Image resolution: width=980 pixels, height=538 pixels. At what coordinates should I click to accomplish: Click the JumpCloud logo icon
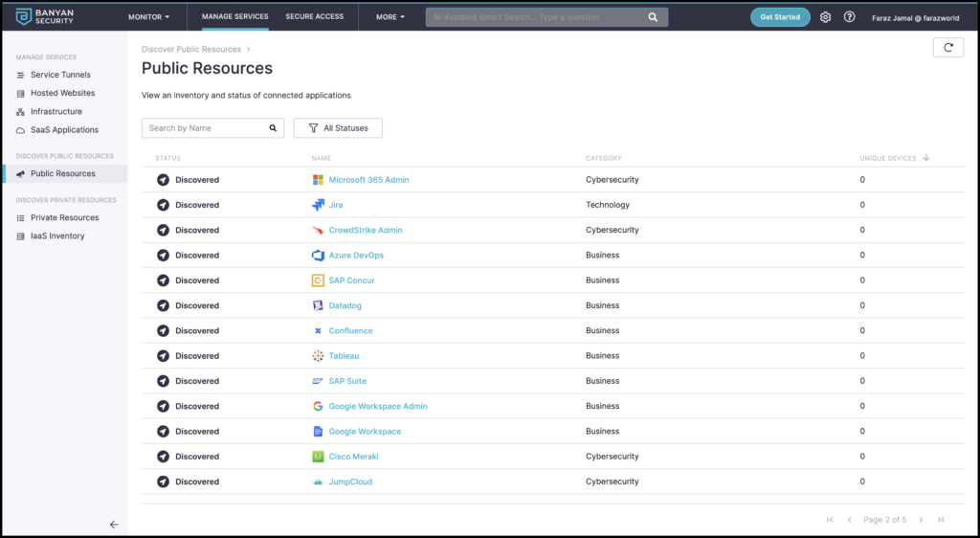point(318,482)
